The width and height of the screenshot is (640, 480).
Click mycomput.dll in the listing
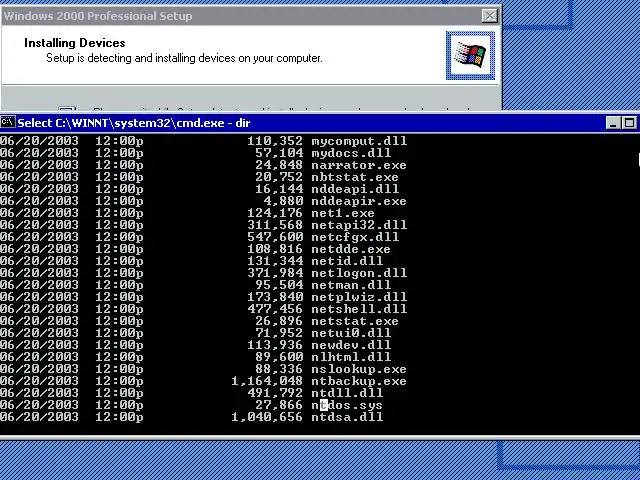point(359,141)
